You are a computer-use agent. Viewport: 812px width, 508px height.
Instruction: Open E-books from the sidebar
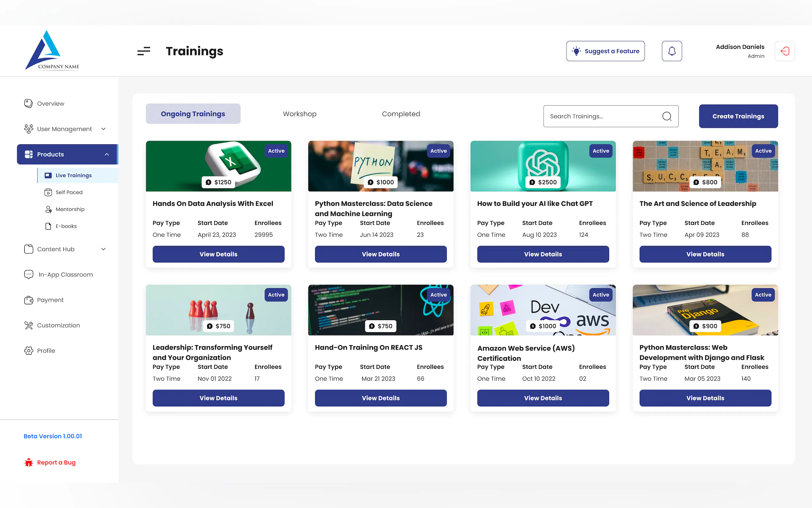pyautogui.click(x=66, y=226)
